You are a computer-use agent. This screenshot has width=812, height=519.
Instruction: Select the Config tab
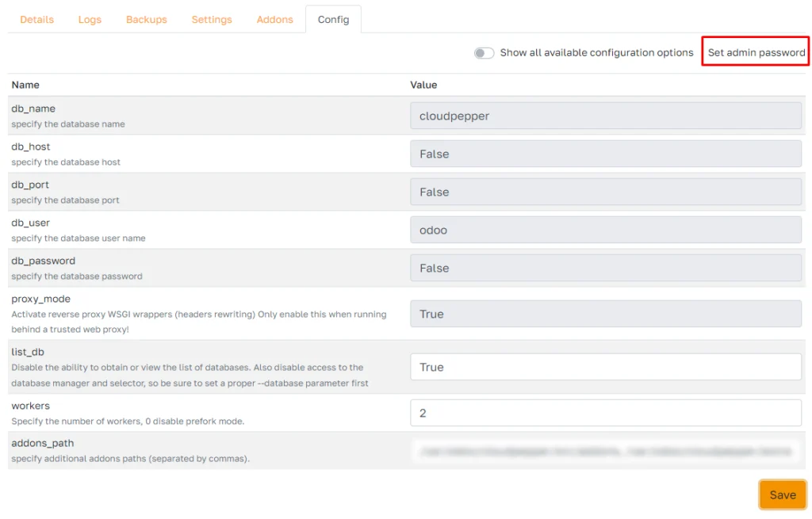click(x=333, y=20)
